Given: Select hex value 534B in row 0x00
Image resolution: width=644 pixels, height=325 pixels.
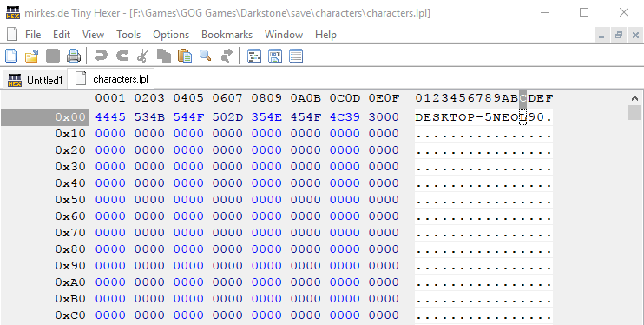Looking at the screenshot, I should [149, 117].
